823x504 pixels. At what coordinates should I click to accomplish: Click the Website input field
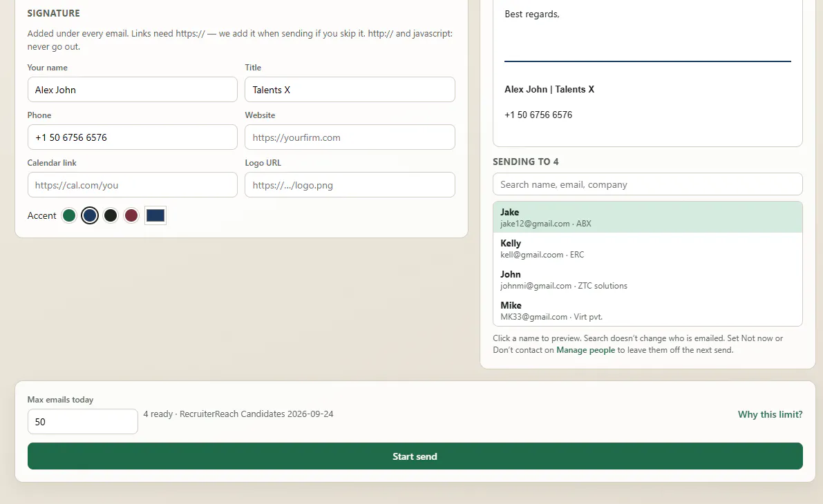350,137
